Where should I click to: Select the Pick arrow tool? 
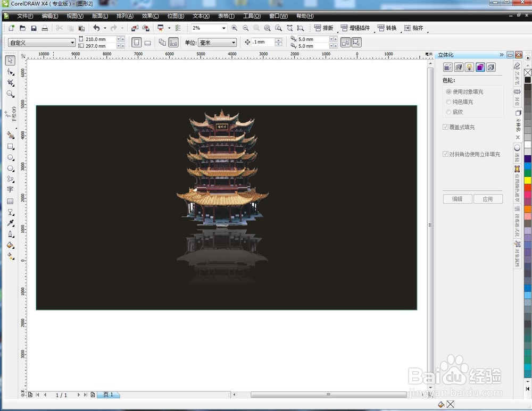point(10,61)
